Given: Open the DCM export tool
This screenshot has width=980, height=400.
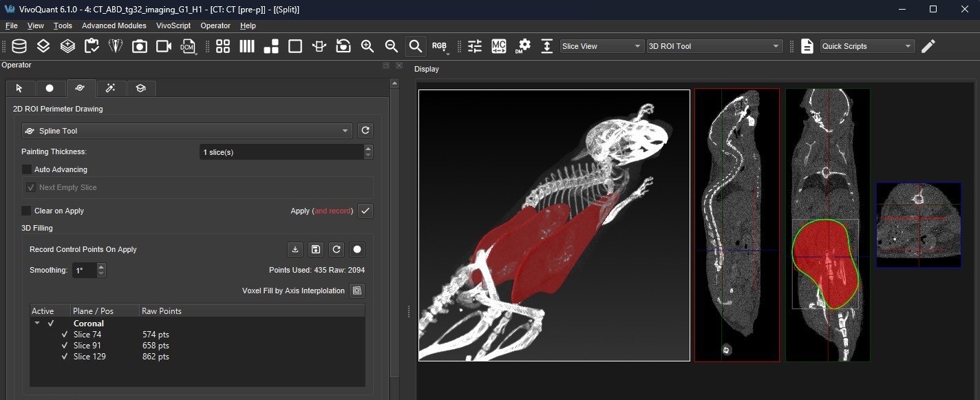Looking at the screenshot, I should [189, 46].
